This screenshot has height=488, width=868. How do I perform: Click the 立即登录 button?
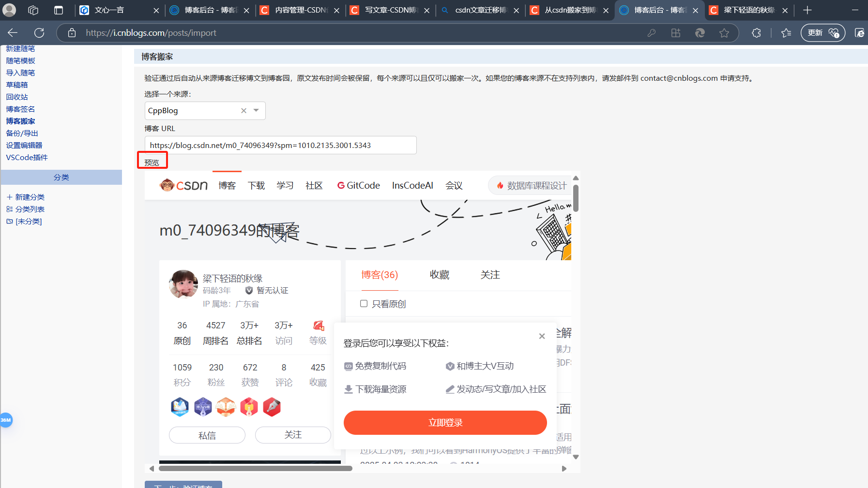(x=445, y=423)
